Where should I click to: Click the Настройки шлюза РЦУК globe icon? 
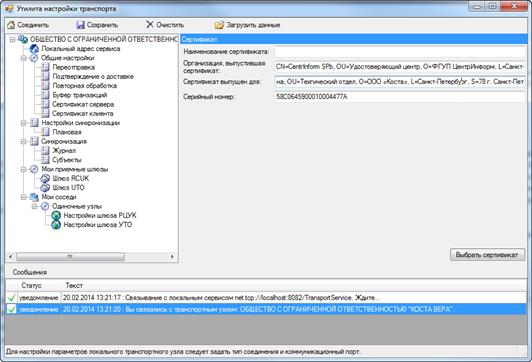pos(56,215)
